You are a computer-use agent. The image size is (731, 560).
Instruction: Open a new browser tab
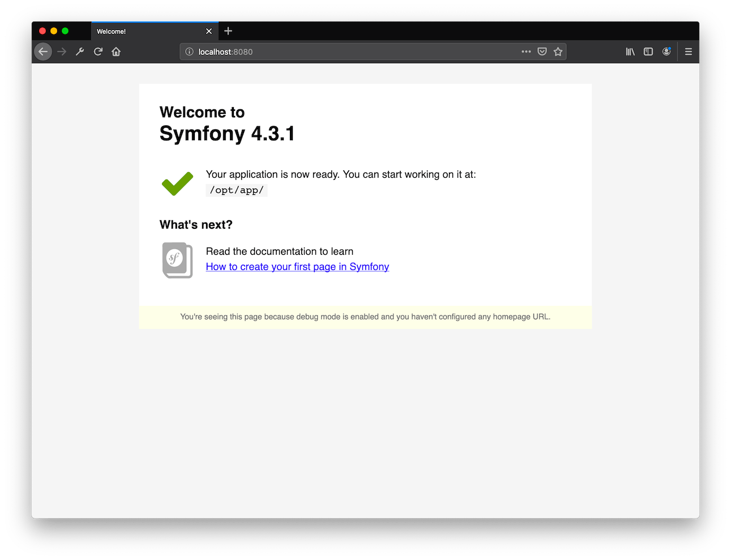pos(228,31)
